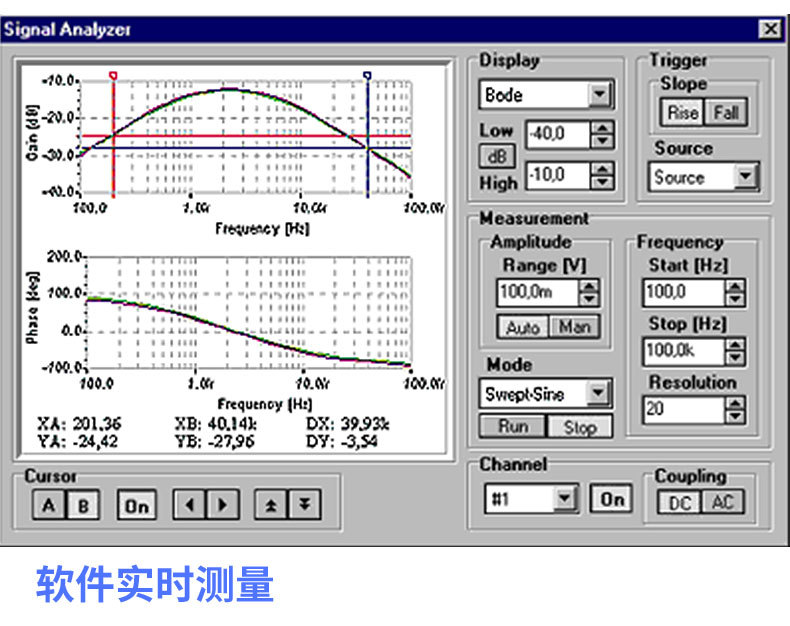Switch amplitude range to Man
790x626 pixels.
(x=574, y=328)
